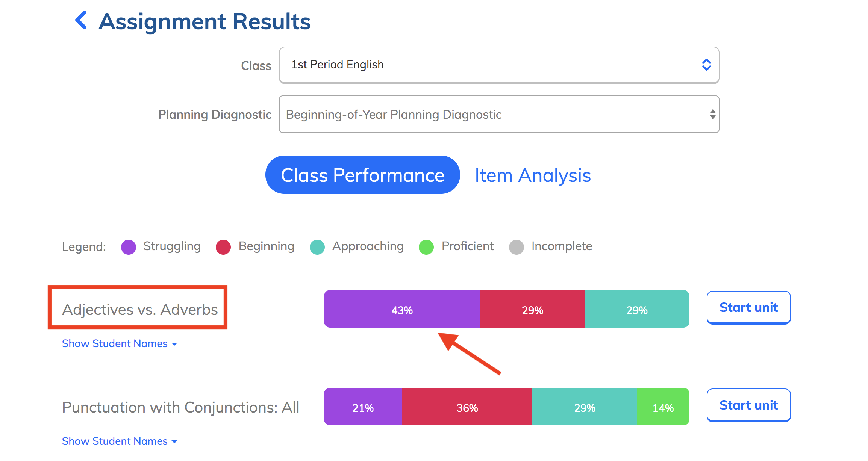Start unit for Punctuation with Conjunctions: All
Image resolution: width=868 pixels, height=461 pixels.
click(x=749, y=405)
